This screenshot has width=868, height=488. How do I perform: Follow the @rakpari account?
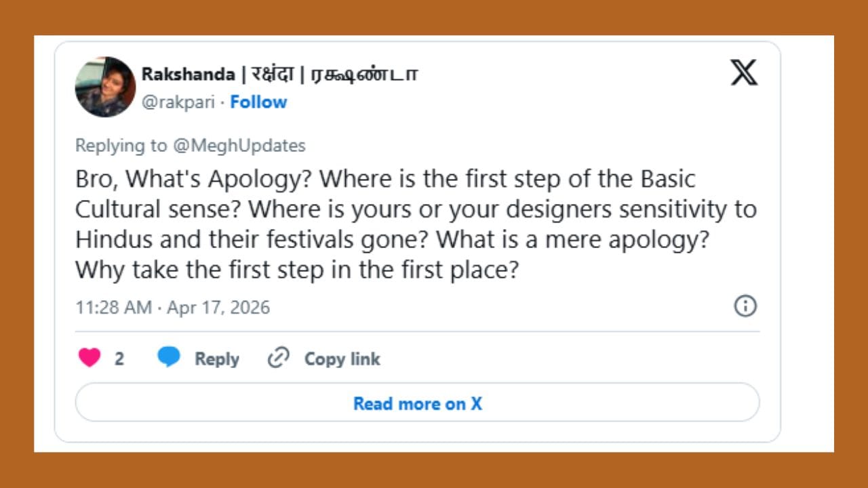pyautogui.click(x=258, y=102)
